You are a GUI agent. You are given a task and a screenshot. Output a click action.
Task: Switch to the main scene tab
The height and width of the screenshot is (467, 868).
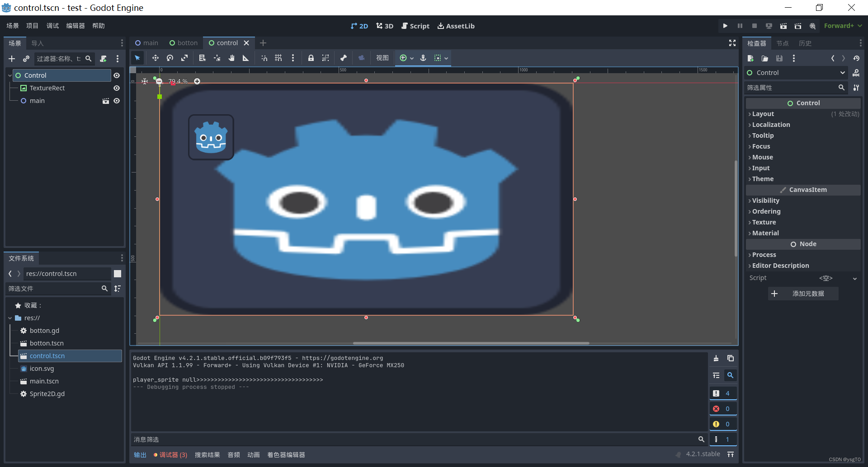(146, 43)
